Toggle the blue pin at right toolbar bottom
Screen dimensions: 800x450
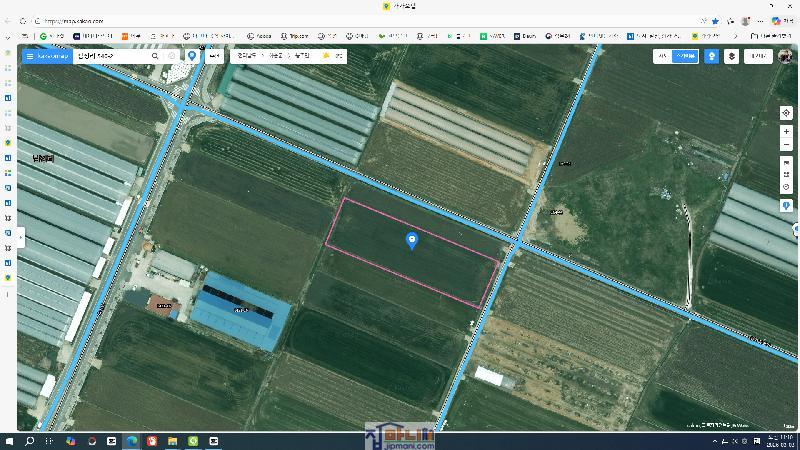[x=787, y=205]
